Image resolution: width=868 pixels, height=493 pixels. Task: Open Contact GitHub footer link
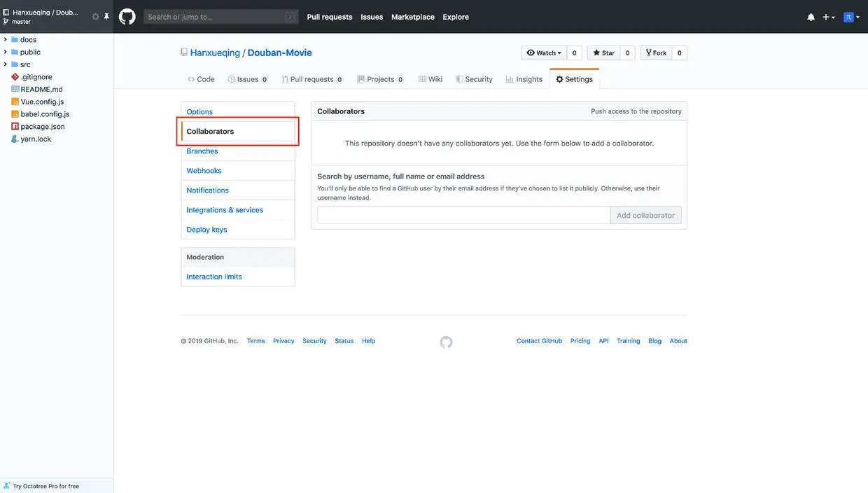tap(539, 341)
